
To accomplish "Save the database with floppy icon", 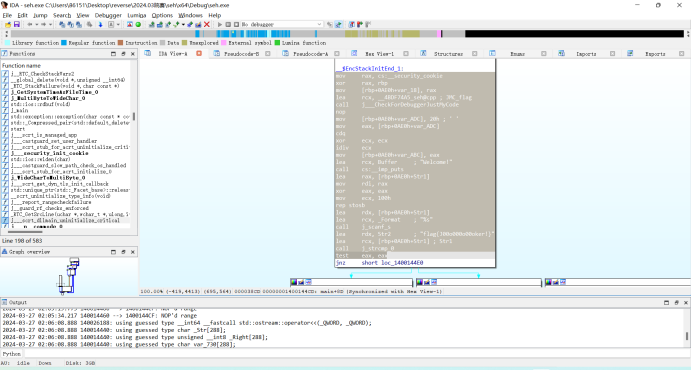I will click(x=17, y=25).
